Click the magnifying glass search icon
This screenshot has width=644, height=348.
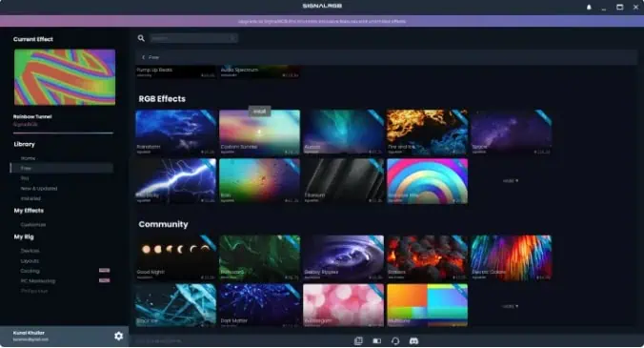click(141, 38)
